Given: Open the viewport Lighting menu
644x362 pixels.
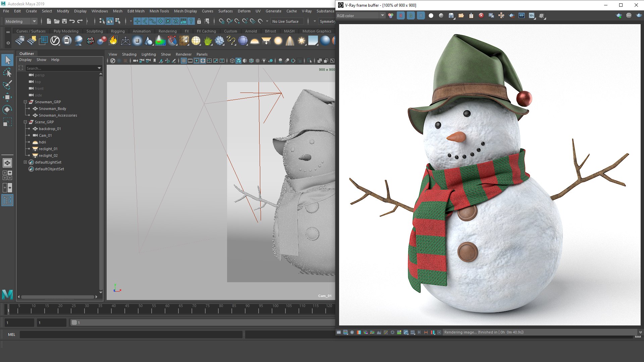Looking at the screenshot, I should (x=149, y=54).
